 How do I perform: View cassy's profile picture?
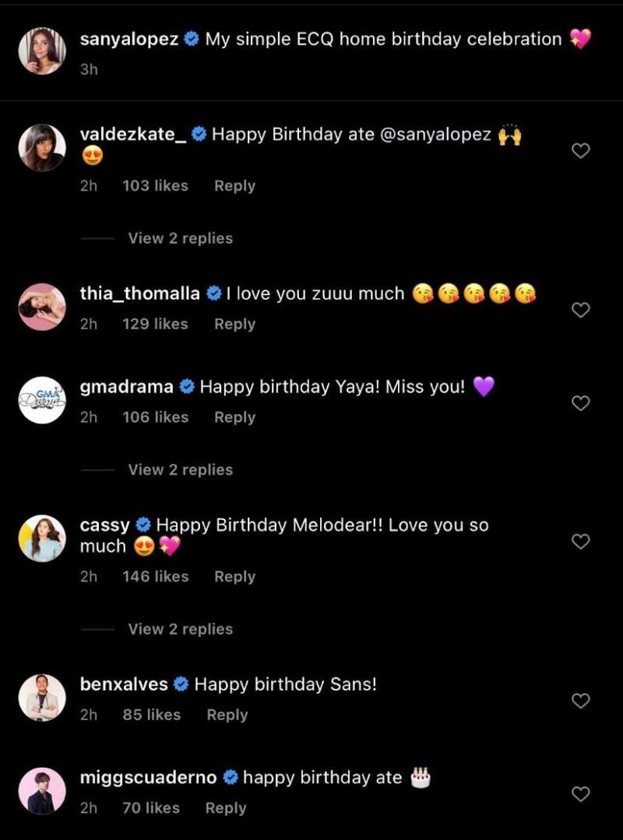click(42, 539)
